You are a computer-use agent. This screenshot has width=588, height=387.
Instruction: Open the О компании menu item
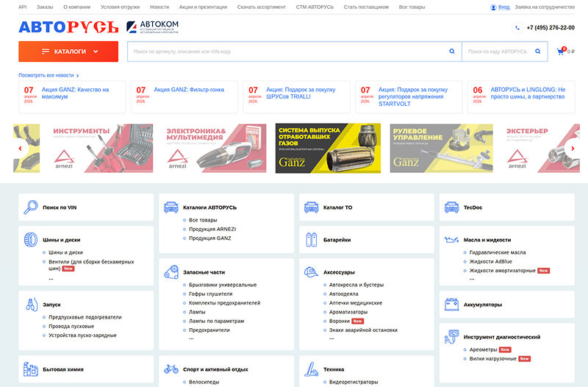tap(77, 7)
